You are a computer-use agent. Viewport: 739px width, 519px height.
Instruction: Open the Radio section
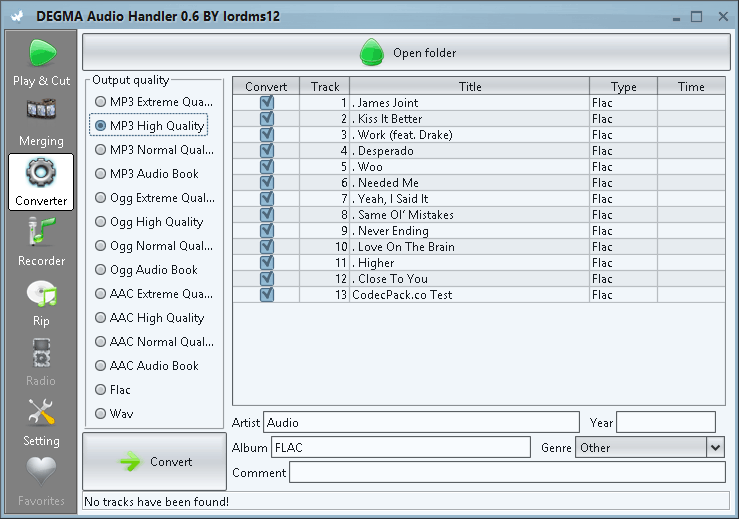click(41, 362)
